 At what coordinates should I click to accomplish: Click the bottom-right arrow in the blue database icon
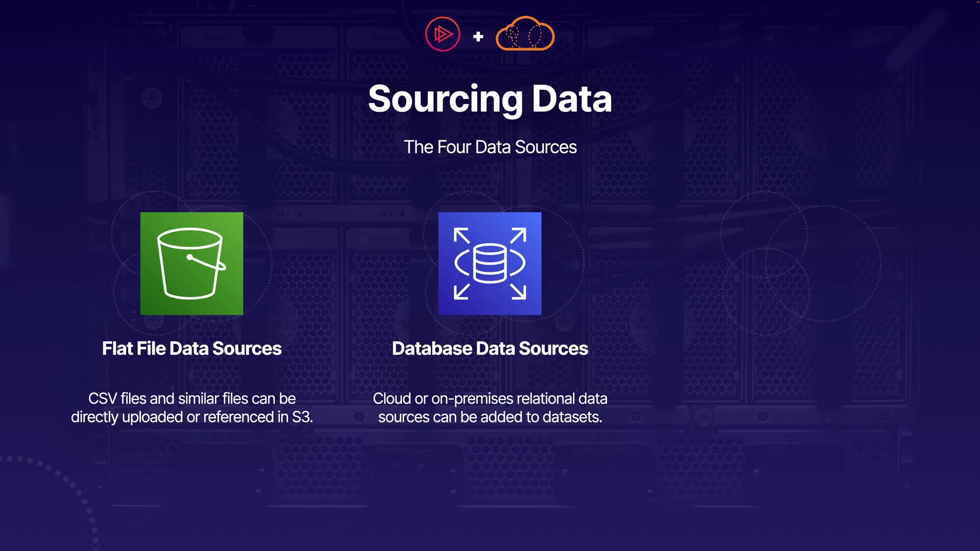pyautogui.click(x=518, y=291)
